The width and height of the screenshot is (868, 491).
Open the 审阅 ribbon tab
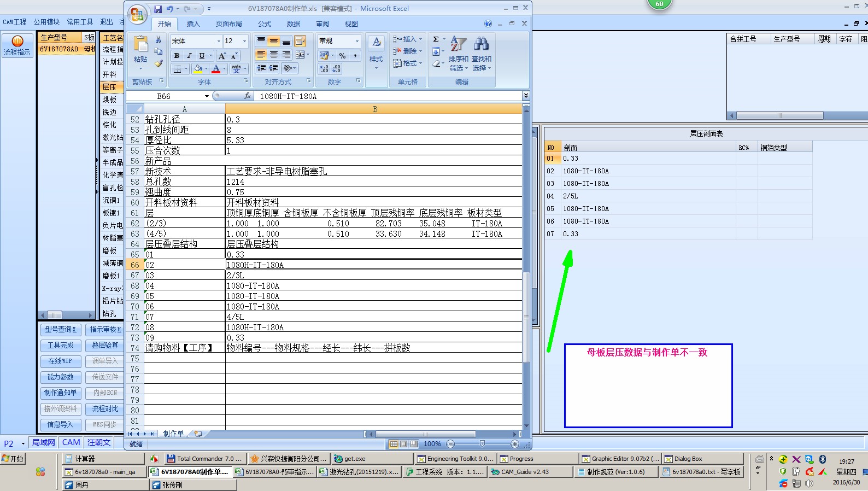pos(322,24)
